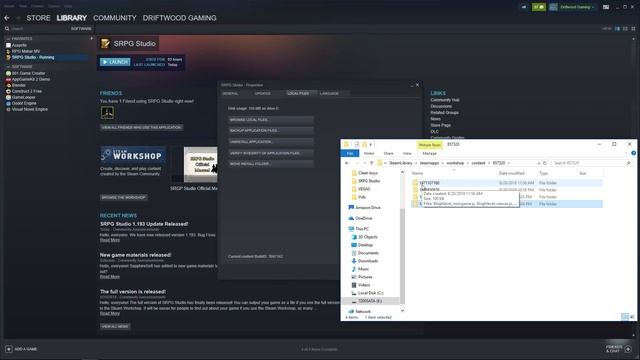Image resolution: width=640 pixels, height=360 pixels.
Task: Open Steam Big Picture mode icon
Action: click(x=606, y=7)
